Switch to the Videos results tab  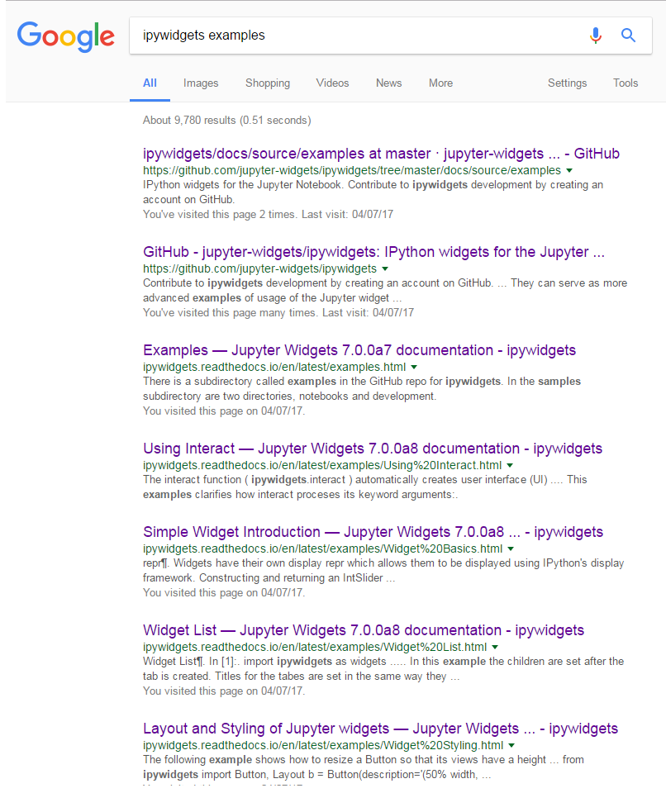coord(332,83)
